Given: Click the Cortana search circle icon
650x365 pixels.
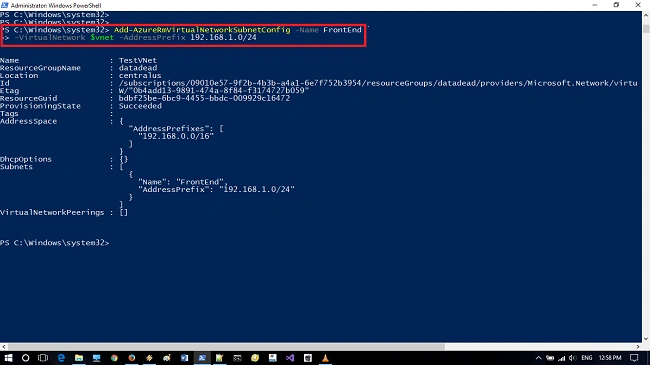Looking at the screenshot, I should tap(25, 358).
